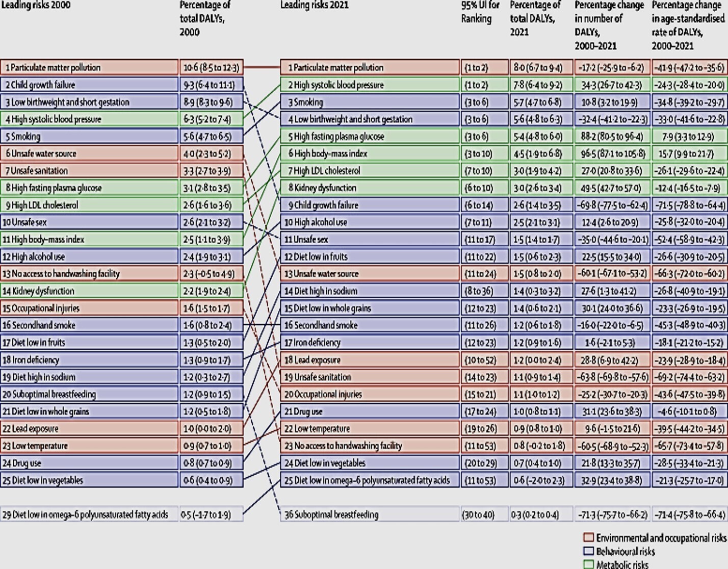Click "9 High LDL cholesterol" row
The width and height of the screenshot is (728, 569).
coord(89,205)
